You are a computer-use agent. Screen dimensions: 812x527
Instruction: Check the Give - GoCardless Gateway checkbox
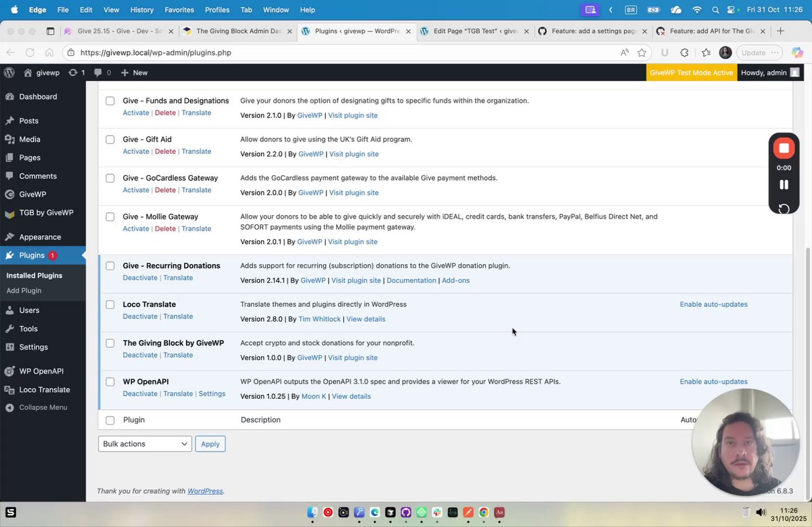tap(110, 178)
